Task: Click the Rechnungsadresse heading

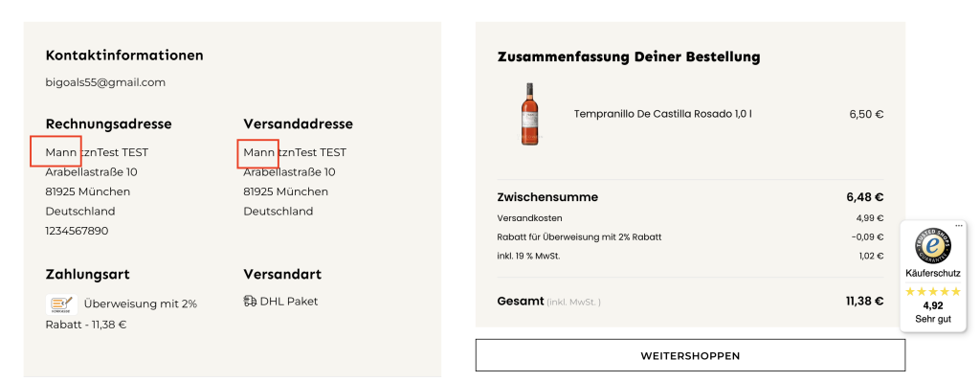Action: coord(109,124)
